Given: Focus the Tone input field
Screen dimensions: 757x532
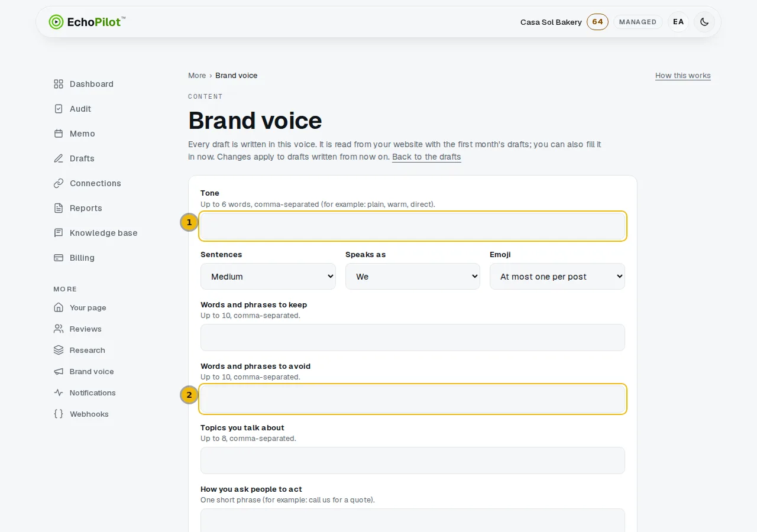Looking at the screenshot, I should point(413,226).
